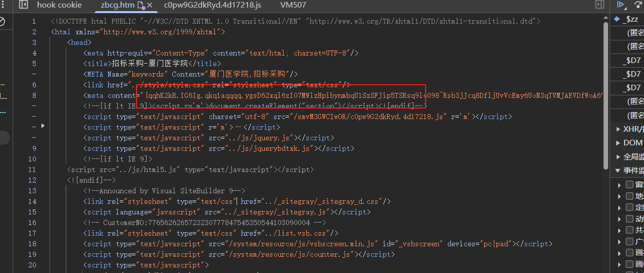Close the zbcg.htm tab

coord(150,6)
